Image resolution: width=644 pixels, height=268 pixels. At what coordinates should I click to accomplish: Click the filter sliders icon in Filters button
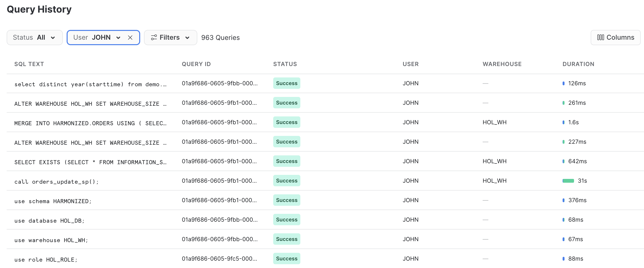(154, 38)
